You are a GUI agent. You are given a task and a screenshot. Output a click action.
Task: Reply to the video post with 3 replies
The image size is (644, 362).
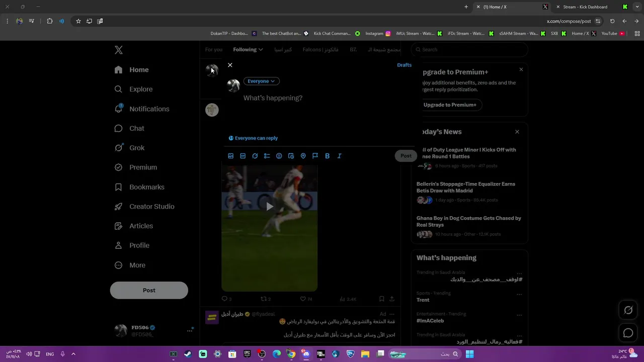(x=226, y=299)
